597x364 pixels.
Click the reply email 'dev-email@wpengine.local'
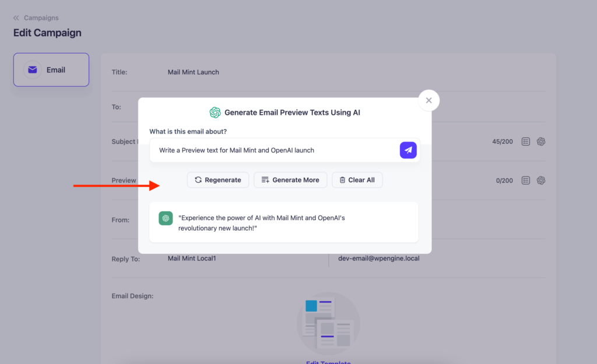379,258
